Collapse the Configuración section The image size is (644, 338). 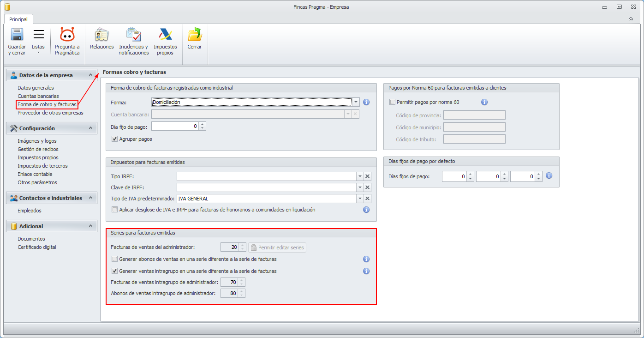[x=90, y=128]
